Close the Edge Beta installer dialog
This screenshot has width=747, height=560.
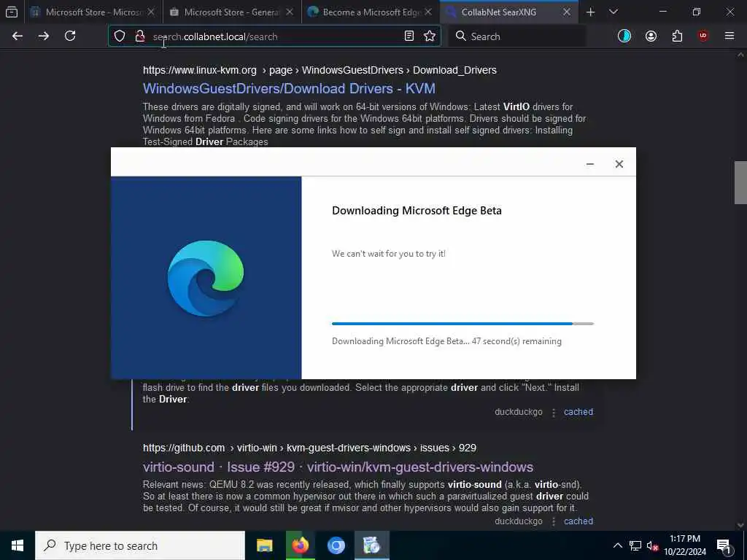tap(619, 164)
